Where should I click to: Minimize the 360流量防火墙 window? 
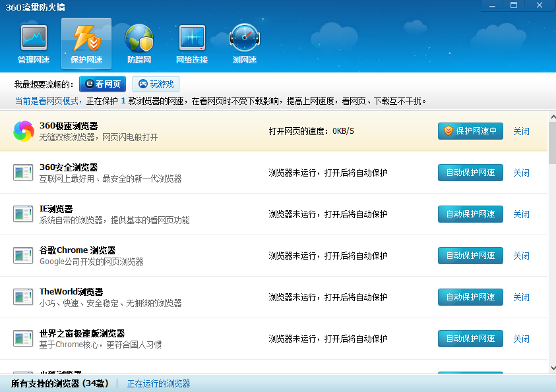(492, 6)
